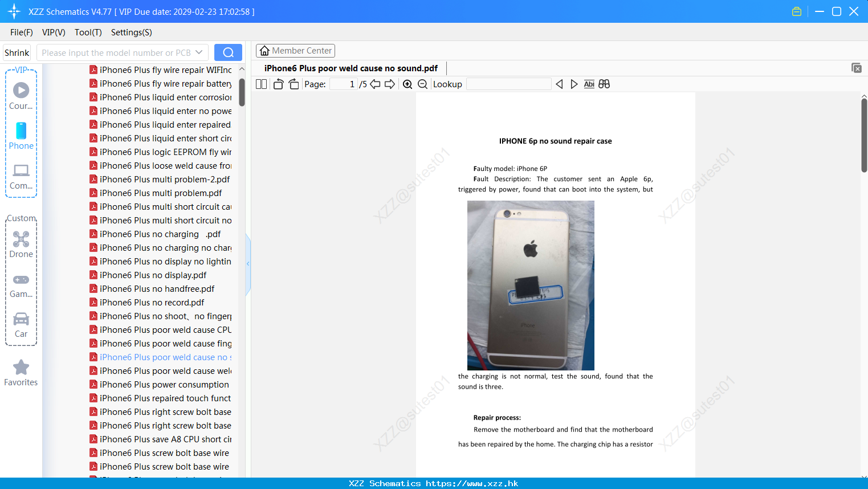Click the Lookup text field
This screenshot has height=489, width=868.
pos(508,84)
